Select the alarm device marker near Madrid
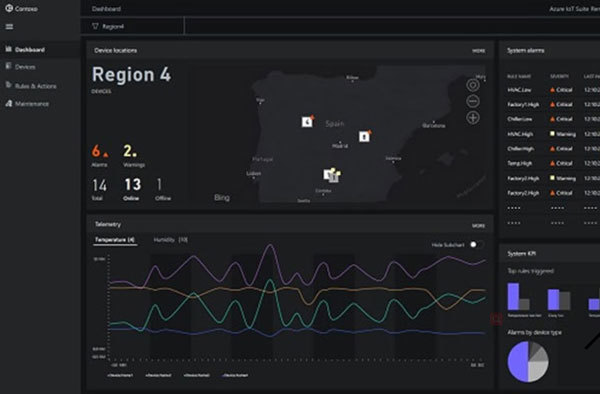The width and height of the screenshot is (600, 394). click(365, 136)
